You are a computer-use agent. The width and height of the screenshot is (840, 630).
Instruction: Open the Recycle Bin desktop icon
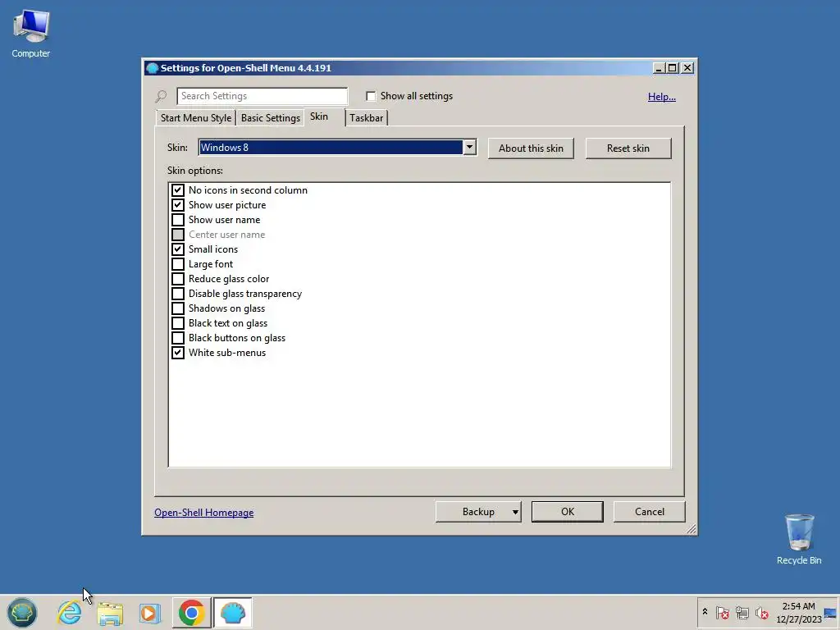click(x=799, y=540)
